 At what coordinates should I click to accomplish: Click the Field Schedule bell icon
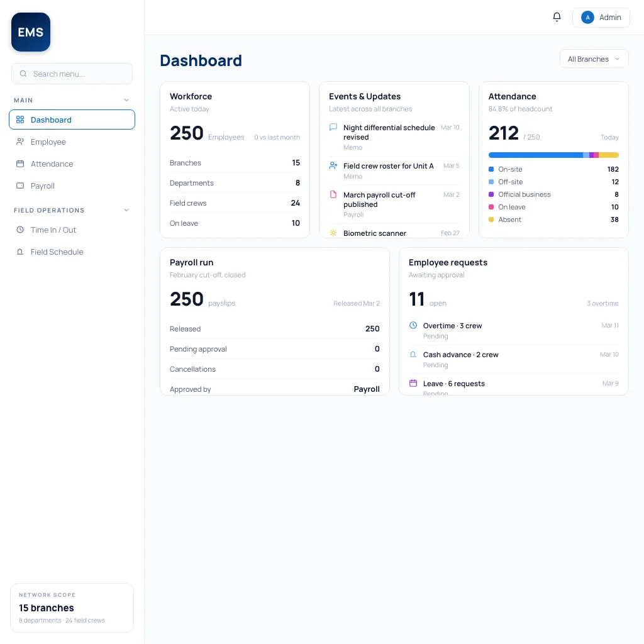point(20,252)
